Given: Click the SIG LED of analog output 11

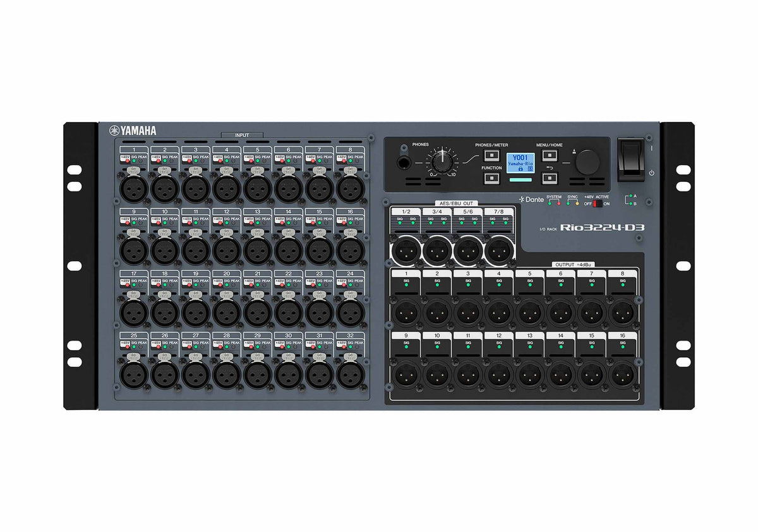Looking at the screenshot, I should [x=469, y=347].
